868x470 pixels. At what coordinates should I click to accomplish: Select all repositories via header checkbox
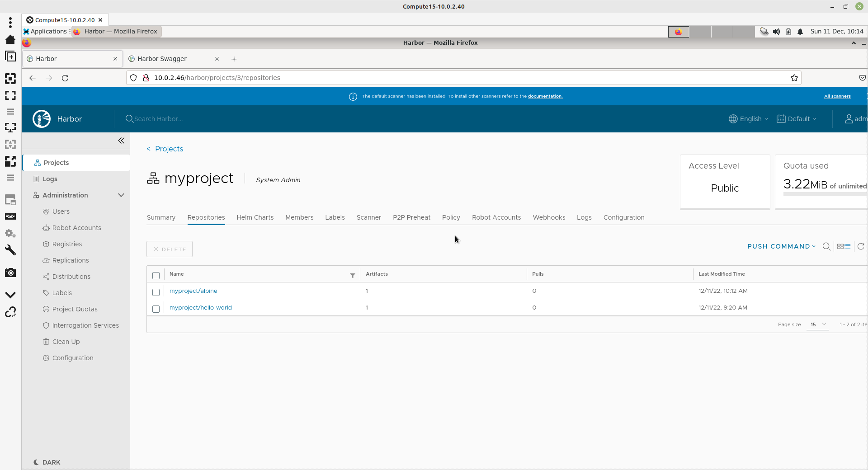point(156,276)
